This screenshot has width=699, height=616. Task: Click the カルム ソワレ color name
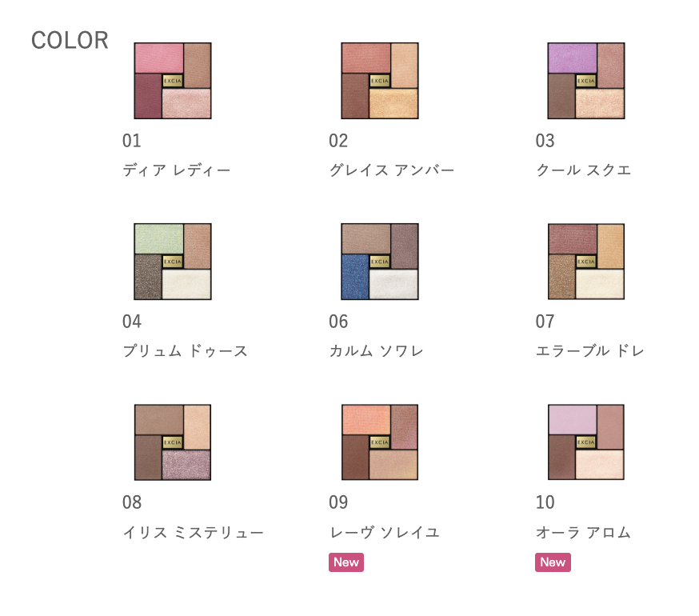376,351
